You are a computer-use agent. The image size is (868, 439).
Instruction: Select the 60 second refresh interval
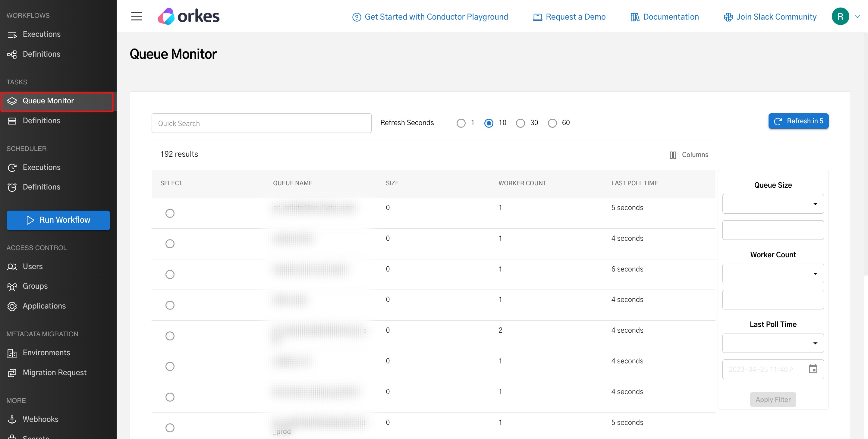(x=552, y=123)
